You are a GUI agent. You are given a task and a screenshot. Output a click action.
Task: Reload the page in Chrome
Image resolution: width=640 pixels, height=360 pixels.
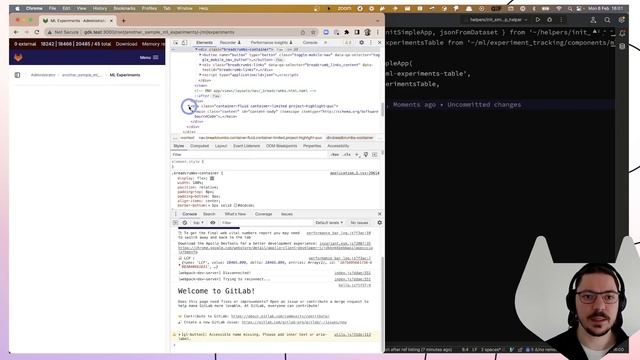[37, 32]
